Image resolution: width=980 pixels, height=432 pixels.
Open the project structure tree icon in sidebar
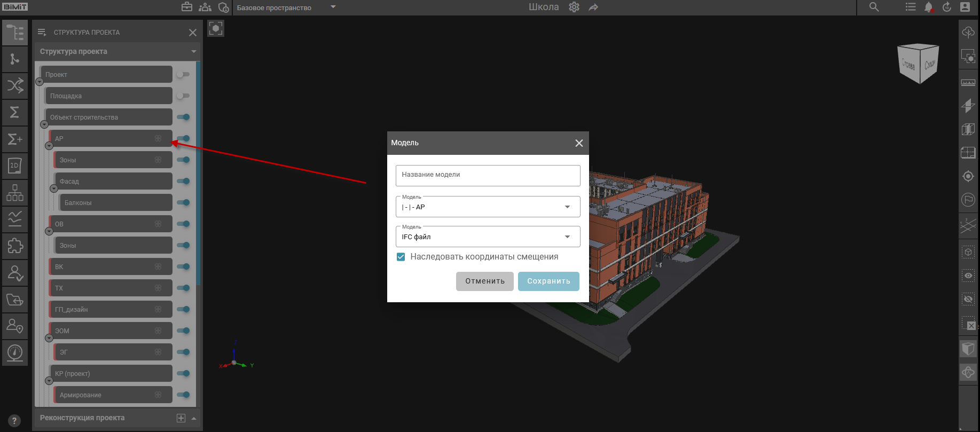15,33
